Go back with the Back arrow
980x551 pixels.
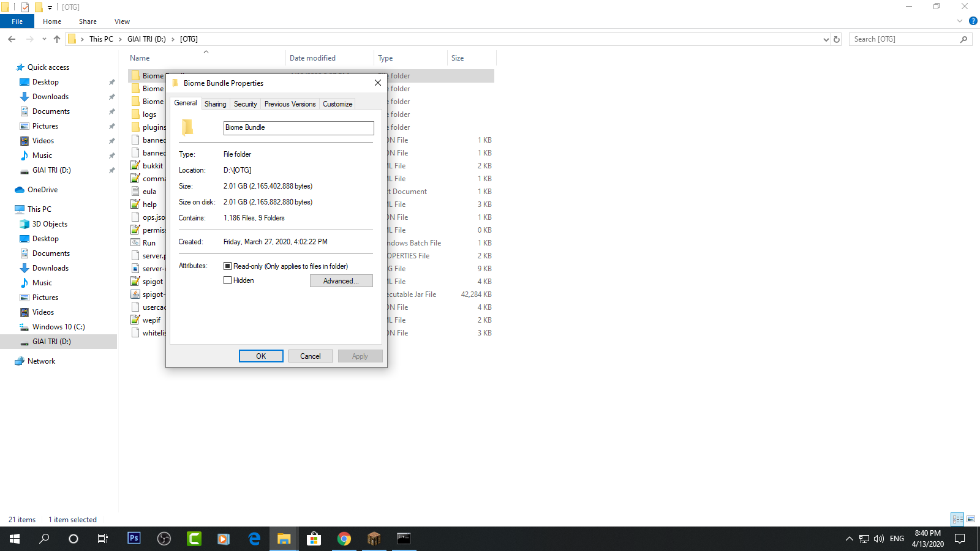12,39
